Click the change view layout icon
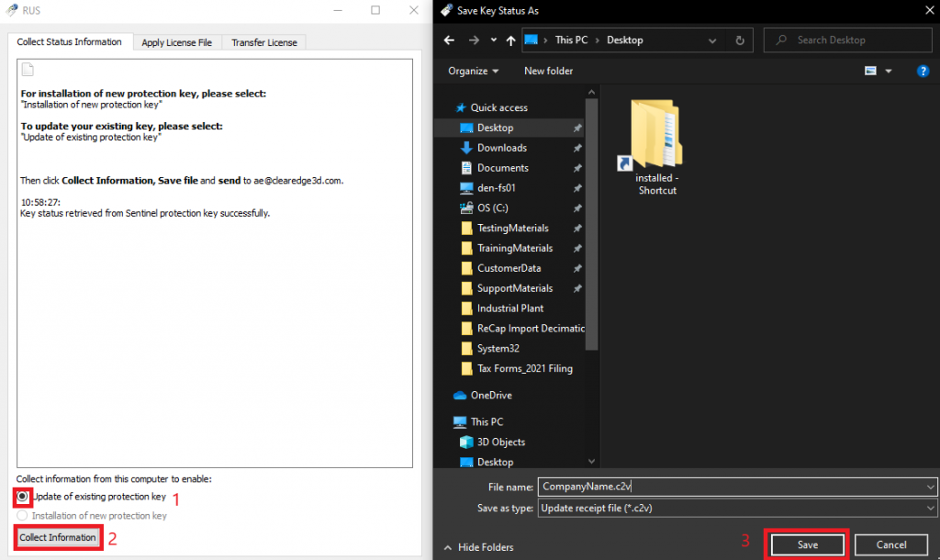Screen dimensions: 940x560 point(870,71)
